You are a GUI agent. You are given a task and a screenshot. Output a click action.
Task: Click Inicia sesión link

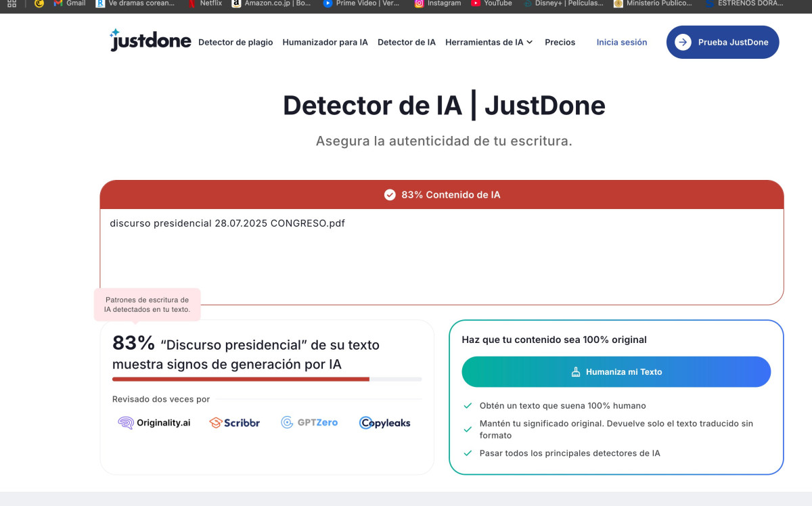point(622,42)
